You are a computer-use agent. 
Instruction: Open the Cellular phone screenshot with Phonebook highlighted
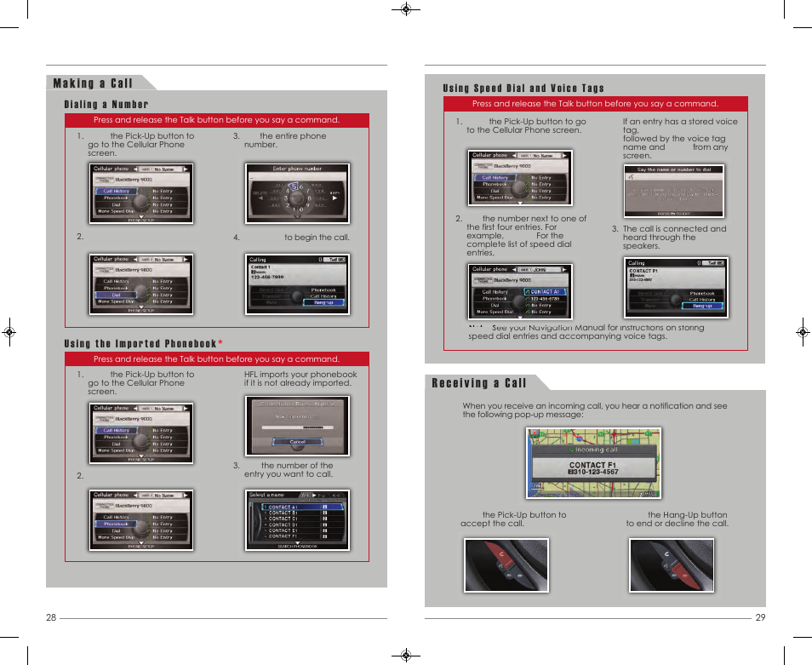(x=141, y=520)
